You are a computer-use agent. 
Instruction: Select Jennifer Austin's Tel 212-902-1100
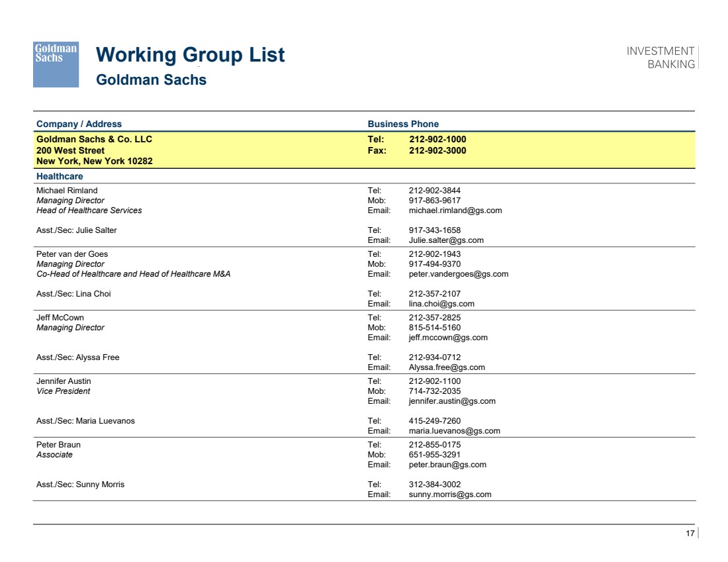(435, 381)
